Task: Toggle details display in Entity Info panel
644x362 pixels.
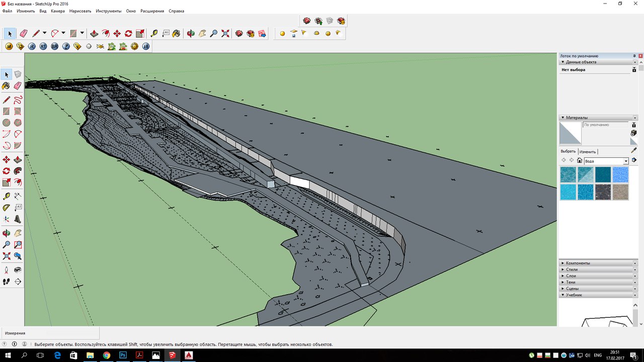Action: (634, 70)
